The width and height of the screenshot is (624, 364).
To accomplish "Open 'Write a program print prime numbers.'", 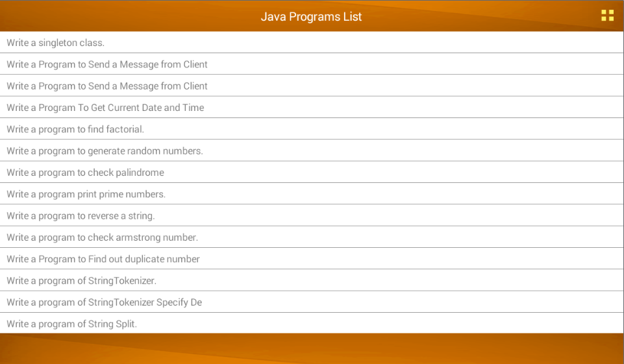I will pyautogui.click(x=312, y=194).
